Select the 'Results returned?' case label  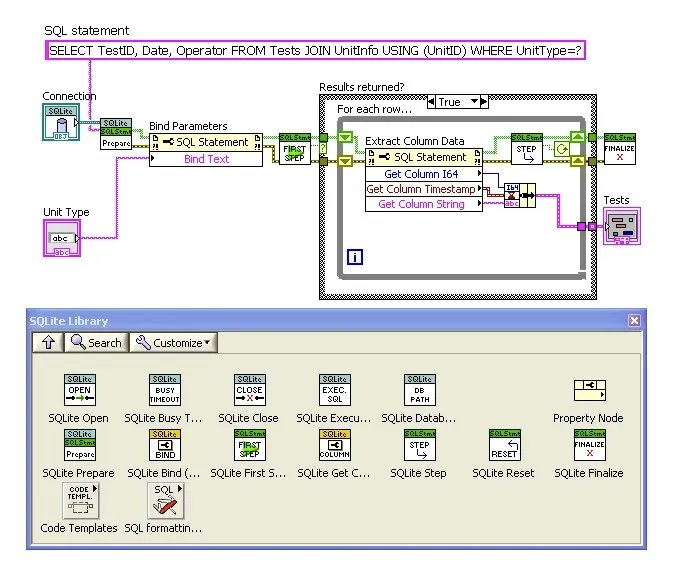[x=361, y=87]
